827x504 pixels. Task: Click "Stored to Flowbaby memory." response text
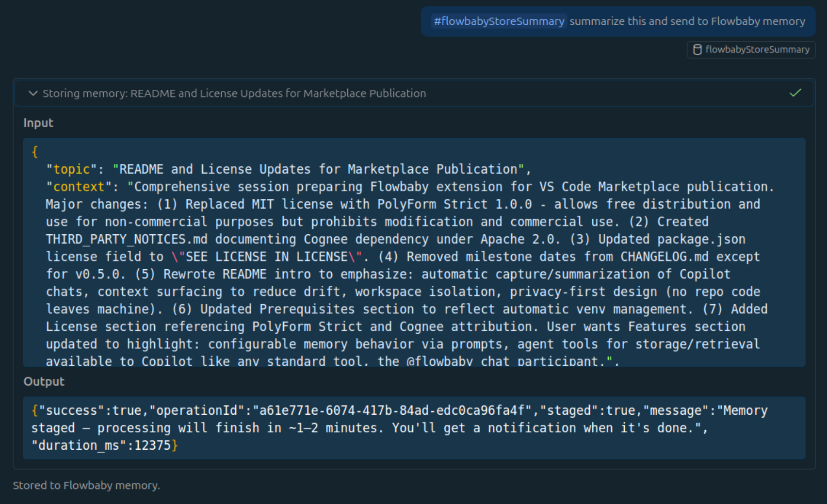(x=86, y=485)
